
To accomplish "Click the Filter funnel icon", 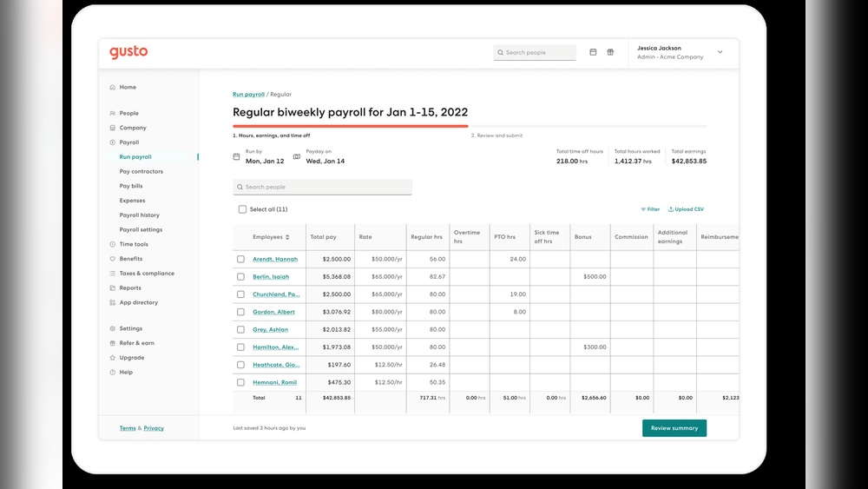I will click(x=643, y=209).
